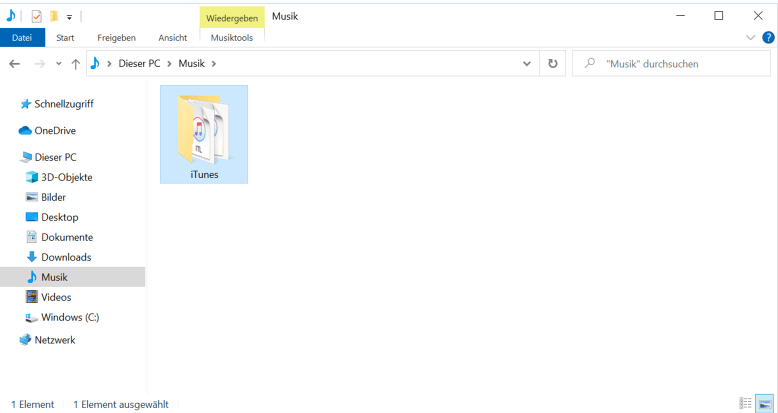The width and height of the screenshot is (778, 413).
Task: Open Bilder in the sidebar
Action: pyautogui.click(x=54, y=198)
